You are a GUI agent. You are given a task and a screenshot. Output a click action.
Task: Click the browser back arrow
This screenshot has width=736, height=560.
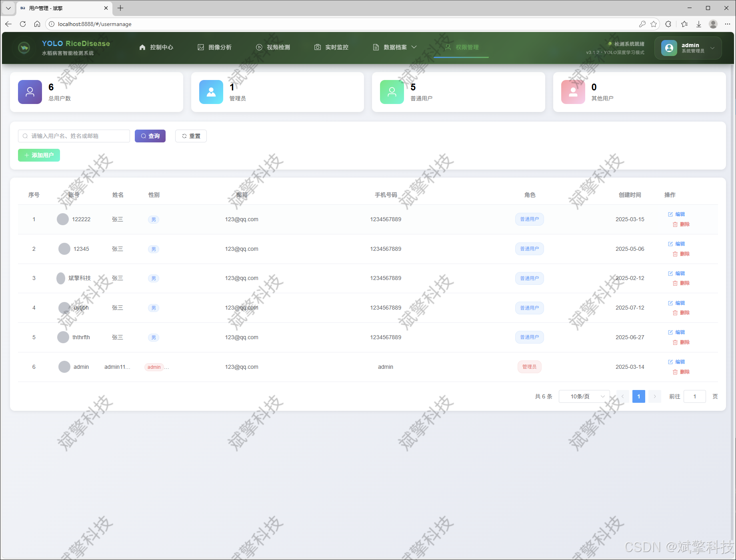[x=8, y=24]
